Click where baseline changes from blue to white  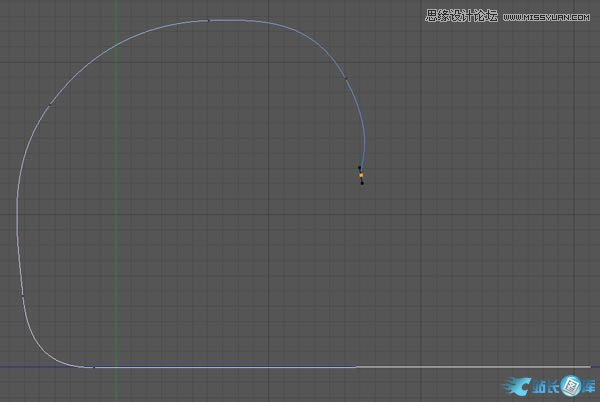click(x=356, y=367)
